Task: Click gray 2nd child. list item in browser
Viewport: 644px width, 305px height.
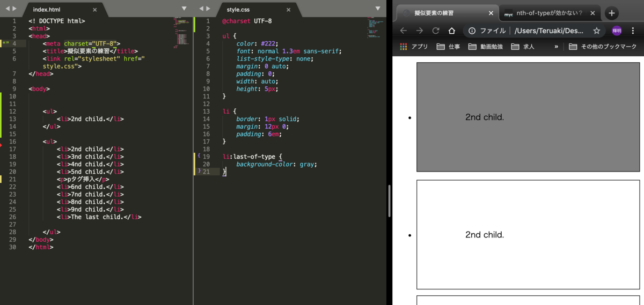Action: [528, 117]
